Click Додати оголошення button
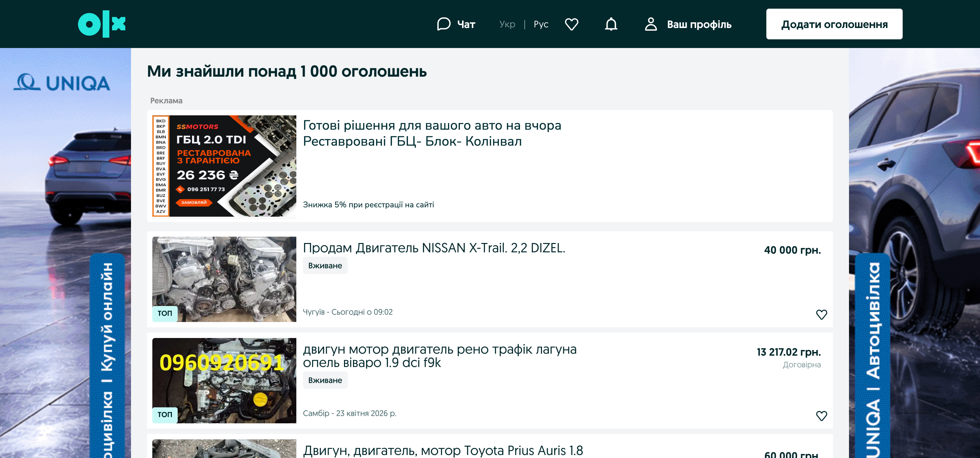This screenshot has width=980, height=458. (834, 24)
